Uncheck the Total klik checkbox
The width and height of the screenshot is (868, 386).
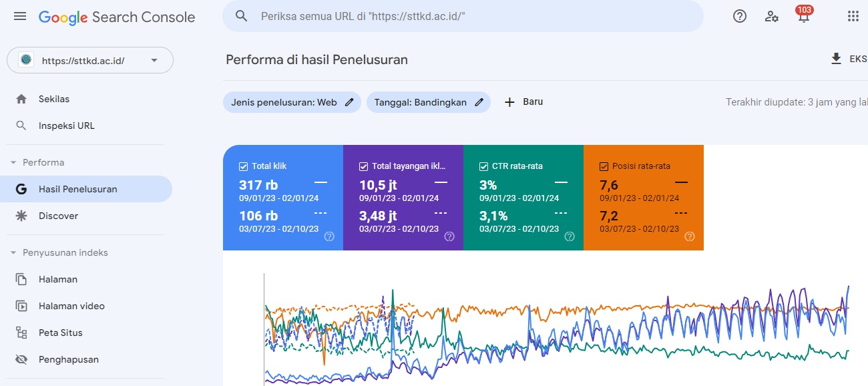pyautogui.click(x=244, y=166)
